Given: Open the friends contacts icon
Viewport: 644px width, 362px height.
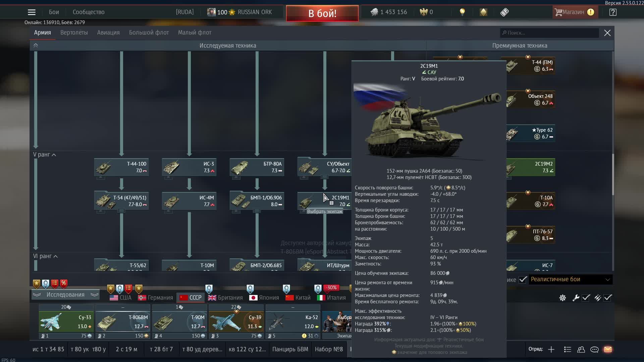Looking at the screenshot, I should (581, 350).
